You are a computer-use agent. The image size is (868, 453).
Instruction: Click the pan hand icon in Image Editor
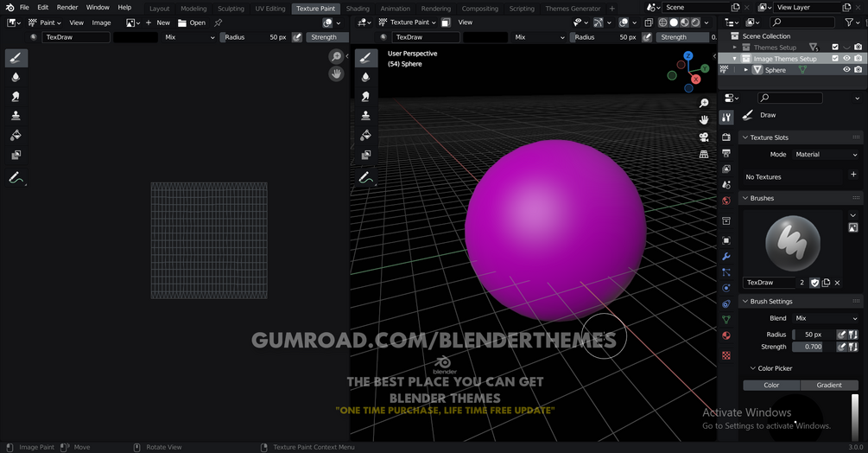[336, 73]
